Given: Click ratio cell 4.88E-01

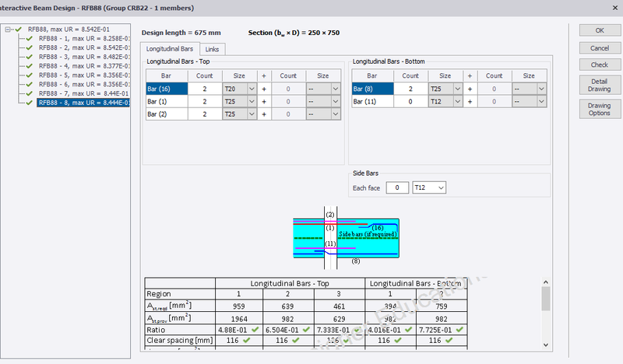Looking at the screenshot, I should tap(239, 330).
